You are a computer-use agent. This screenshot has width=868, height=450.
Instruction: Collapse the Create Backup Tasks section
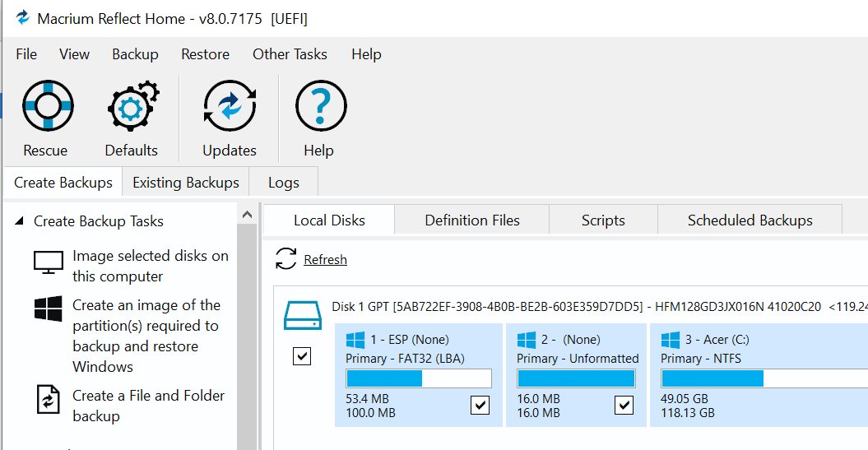(x=20, y=220)
